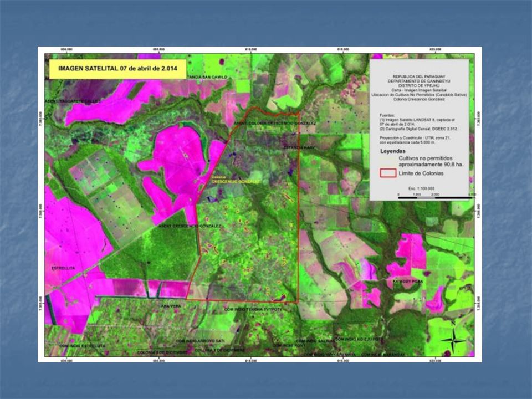Click the 'Leyendas' heading in the legend
The height and width of the screenshot is (399, 532).
click(x=393, y=151)
